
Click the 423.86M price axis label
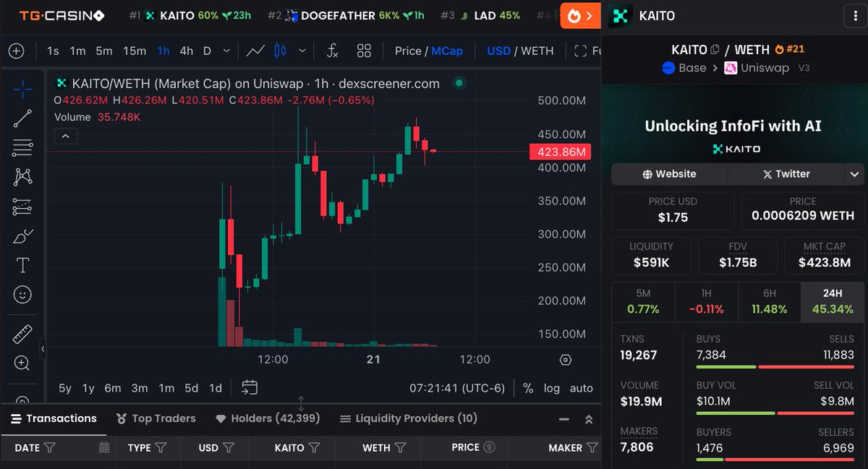pyautogui.click(x=561, y=152)
